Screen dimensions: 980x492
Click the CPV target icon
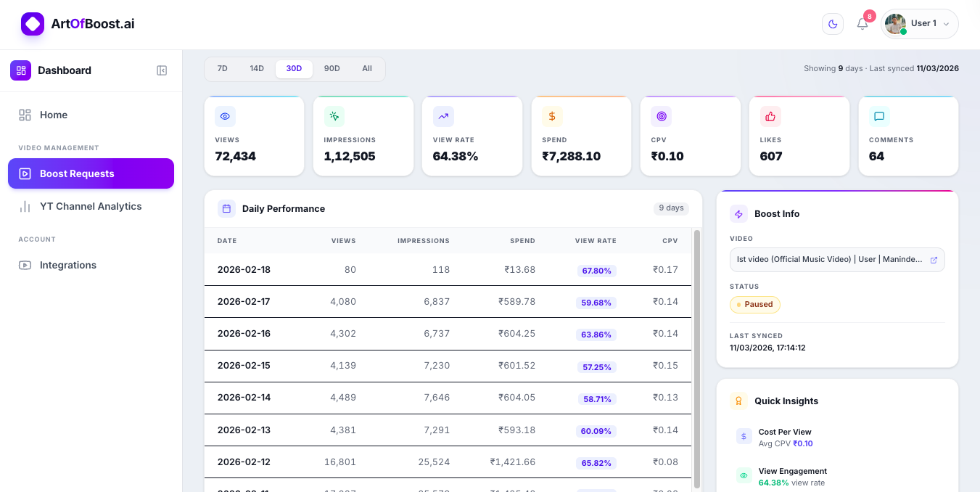[x=661, y=116]
